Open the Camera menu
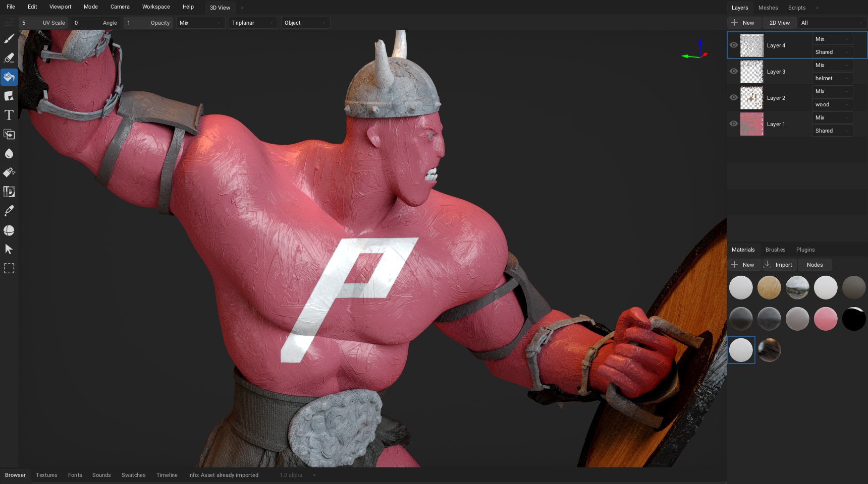 [x=120, y=7]
